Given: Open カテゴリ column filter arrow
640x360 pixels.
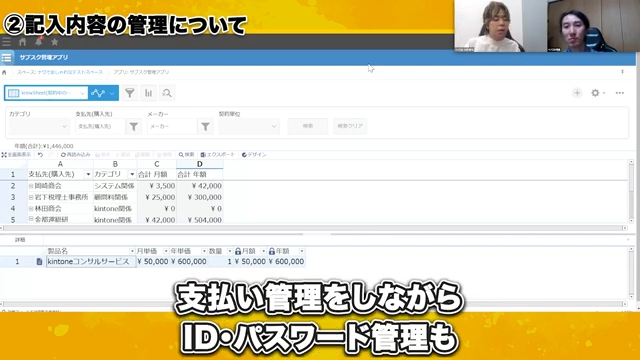Looking at the screenshot, I should click(132, 174).
